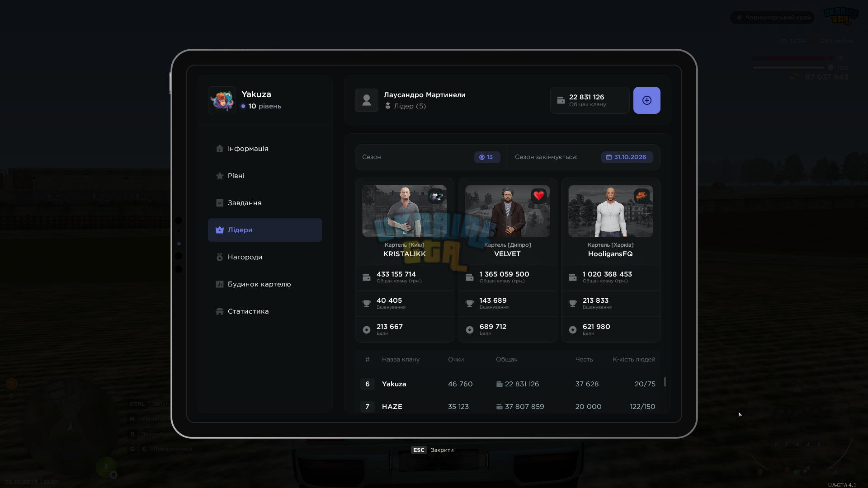
Task: Open the Рівні section
Action: click(x=264, y=176)
